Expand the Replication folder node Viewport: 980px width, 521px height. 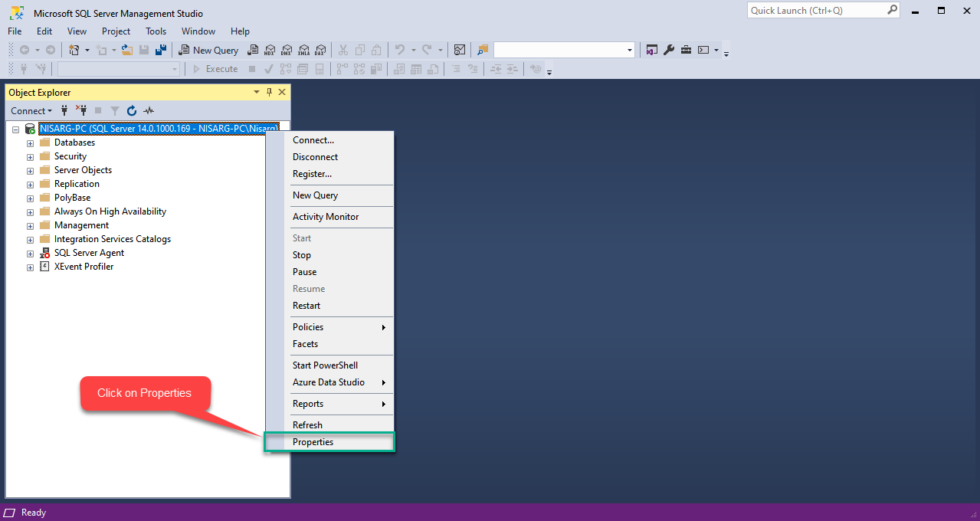31,185
